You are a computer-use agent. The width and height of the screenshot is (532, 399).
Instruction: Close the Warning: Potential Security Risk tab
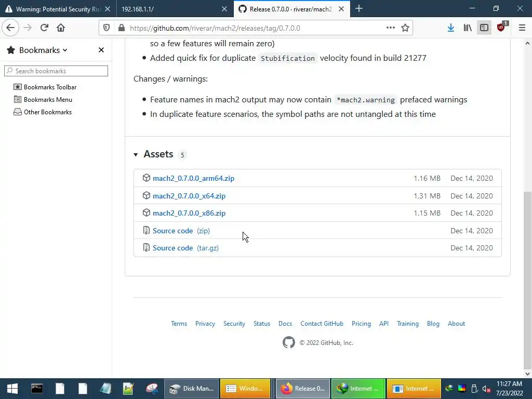[108, 9]
